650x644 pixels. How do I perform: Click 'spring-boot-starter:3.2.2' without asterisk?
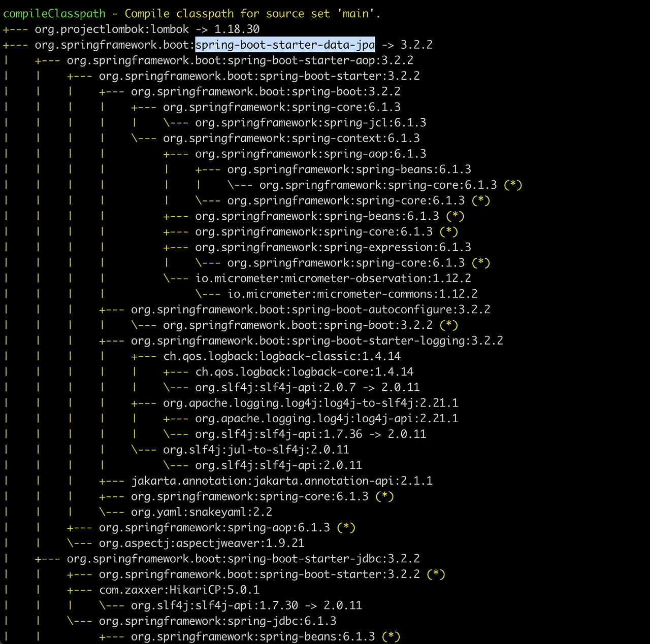coord(259,76)
